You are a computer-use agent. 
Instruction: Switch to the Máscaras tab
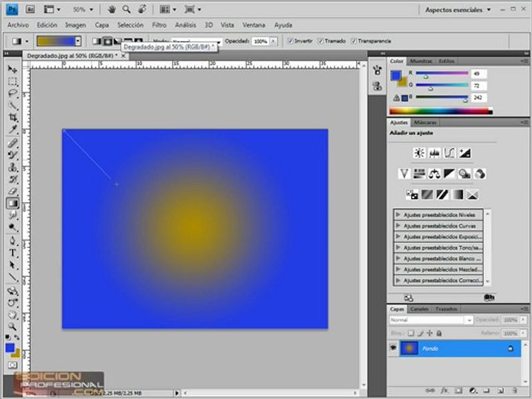click(x=425, y=122)
